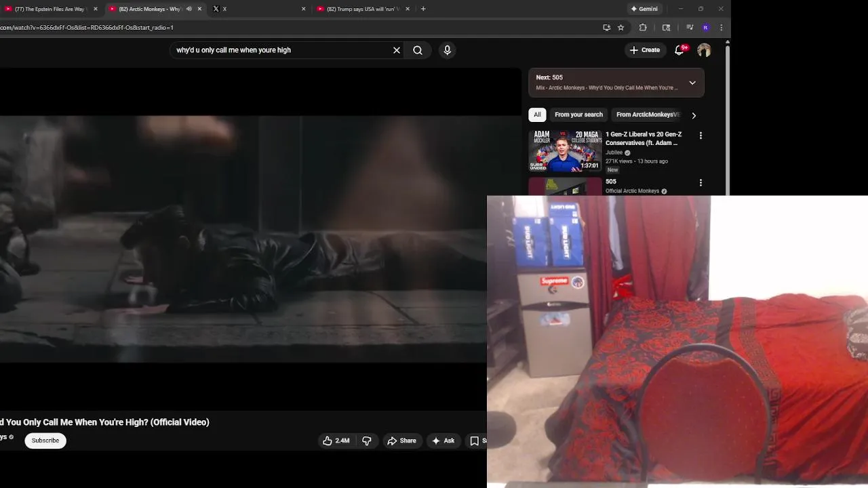Open the Share dialog
The width and height of the screenshot is (868, 488).
(x=402, y=441)
